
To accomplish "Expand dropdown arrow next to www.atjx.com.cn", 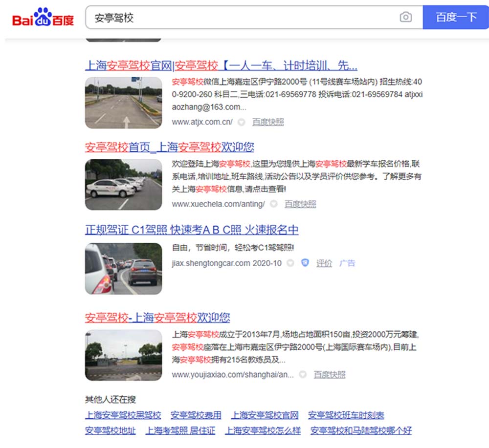I will tap(241, 122).
